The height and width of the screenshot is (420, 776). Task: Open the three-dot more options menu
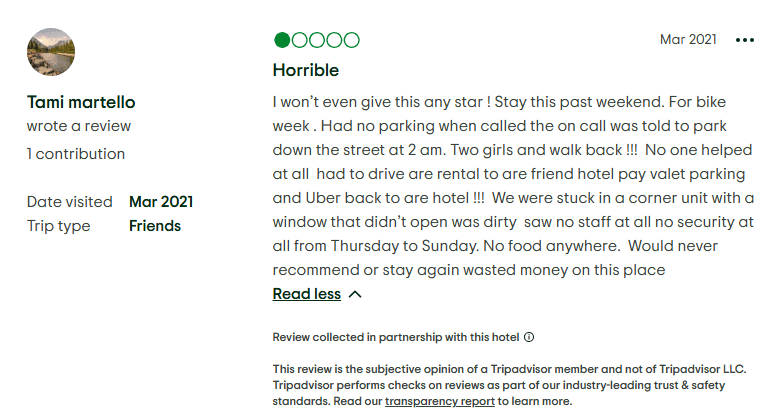pos(745,40)
